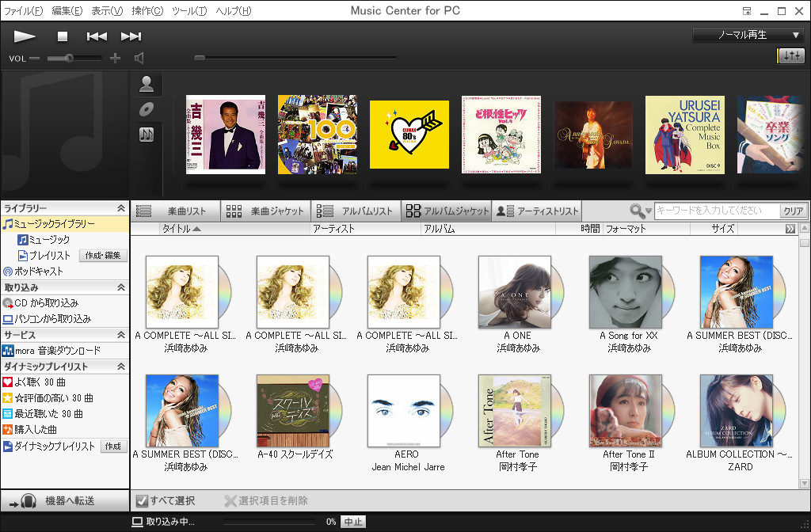Skip to the next track
The image size is (811, 532).
[131, 36]
